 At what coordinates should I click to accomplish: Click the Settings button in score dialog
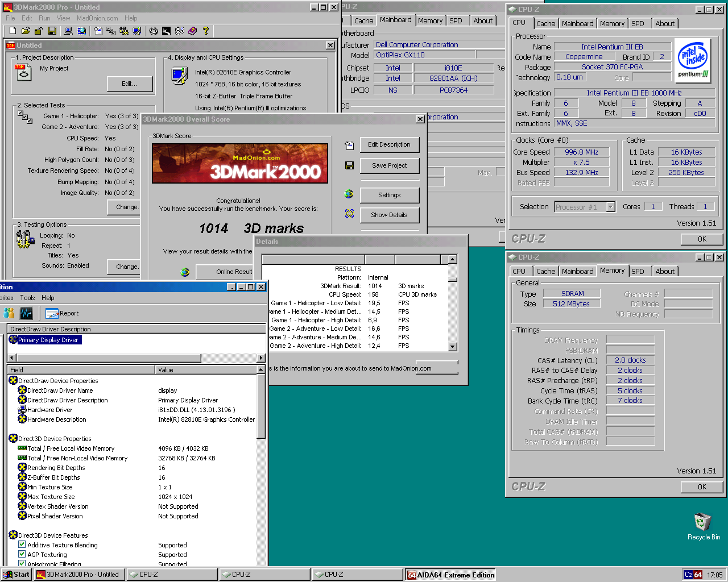click(x=389, y=196)
